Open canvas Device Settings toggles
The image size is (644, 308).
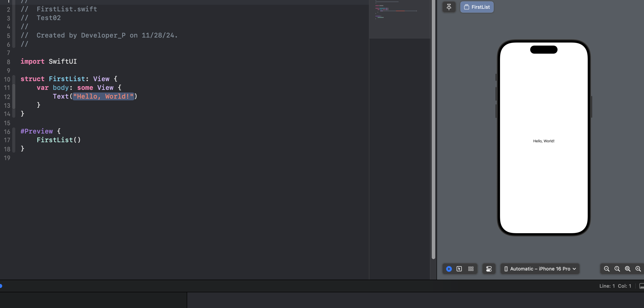(489, 269)
